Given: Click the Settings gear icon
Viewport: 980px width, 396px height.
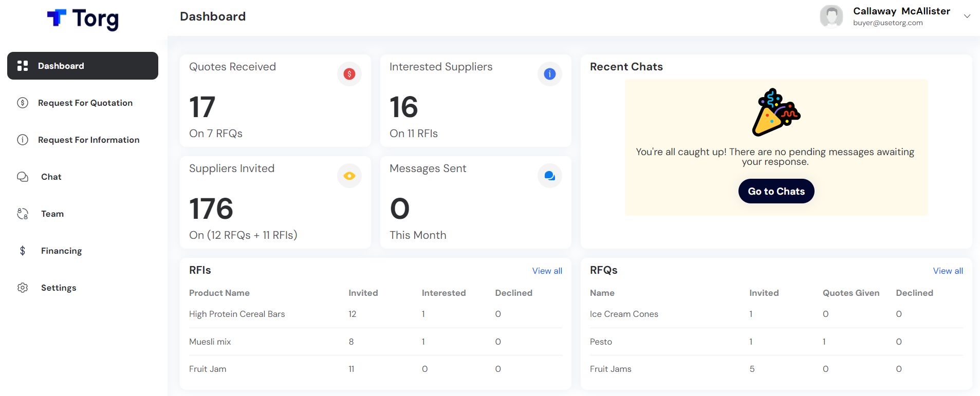Looking at the screenshot, I should tap(23, 288).
